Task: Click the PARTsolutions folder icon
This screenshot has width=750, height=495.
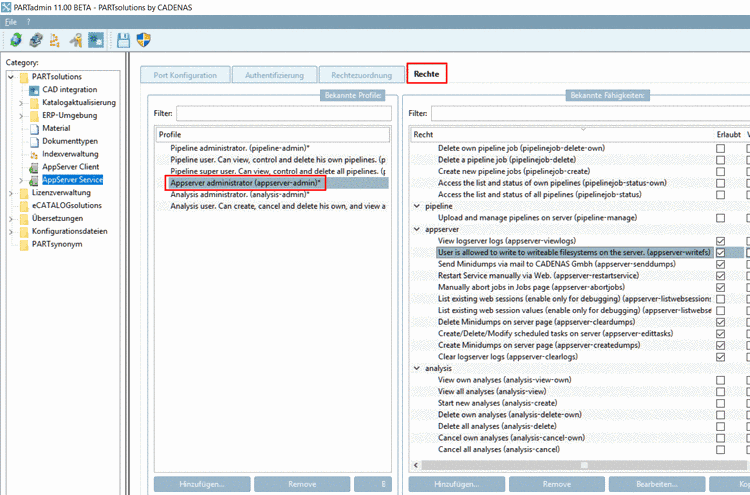Action: tap(24, 77)
